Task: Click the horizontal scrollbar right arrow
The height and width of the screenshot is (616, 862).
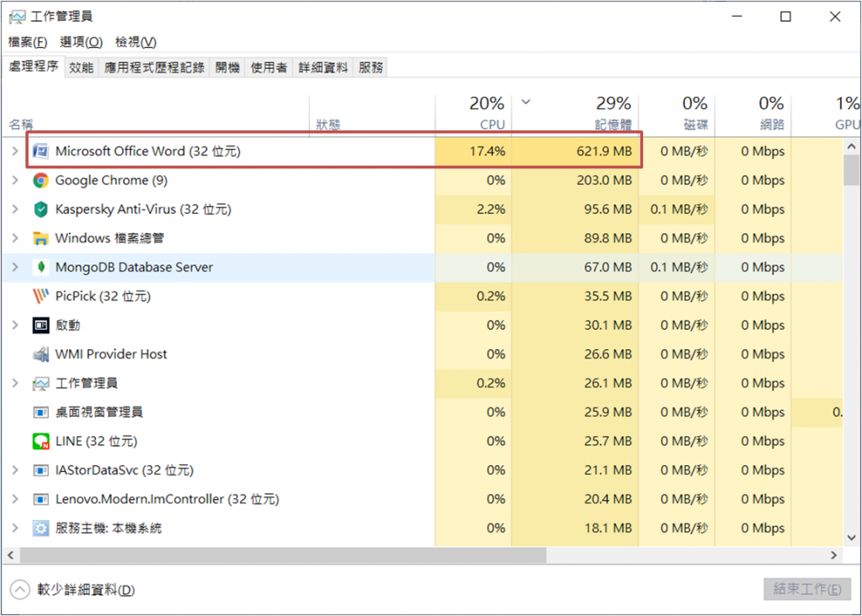Action: (834, 555)
